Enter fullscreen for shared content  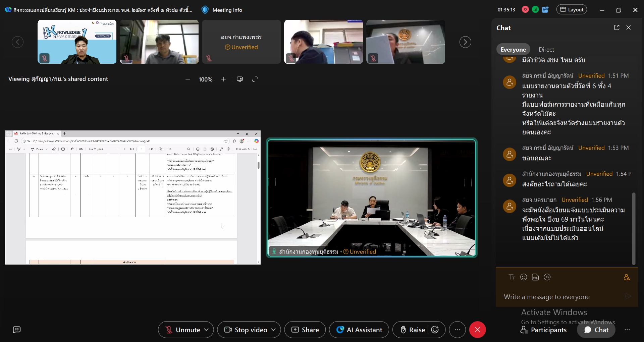pos(255,79)
